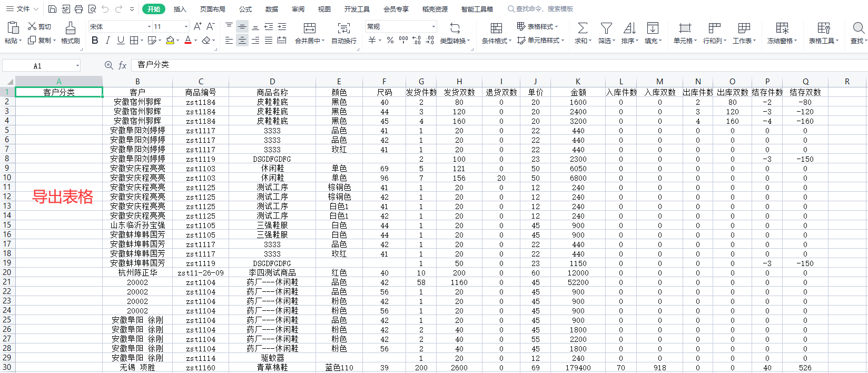868x373 pixels.
Task: Click the Save icon in quick access bar
Action: [52, 9]
